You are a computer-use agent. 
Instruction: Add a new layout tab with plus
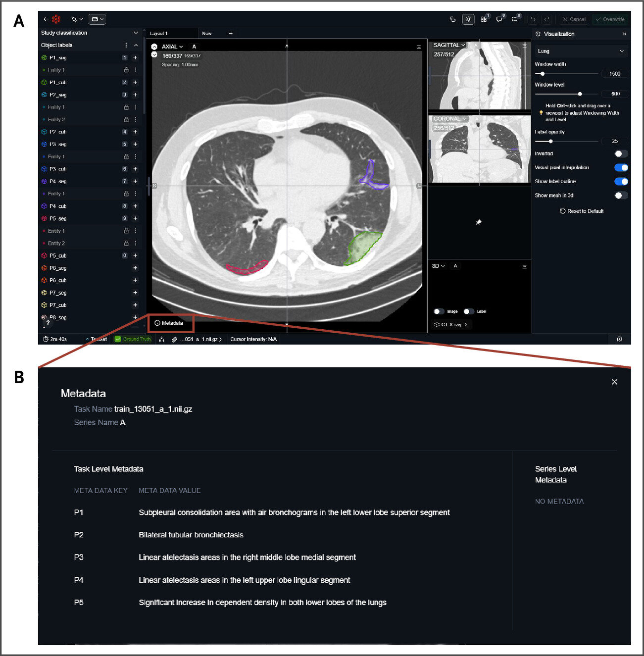[231, 33]
